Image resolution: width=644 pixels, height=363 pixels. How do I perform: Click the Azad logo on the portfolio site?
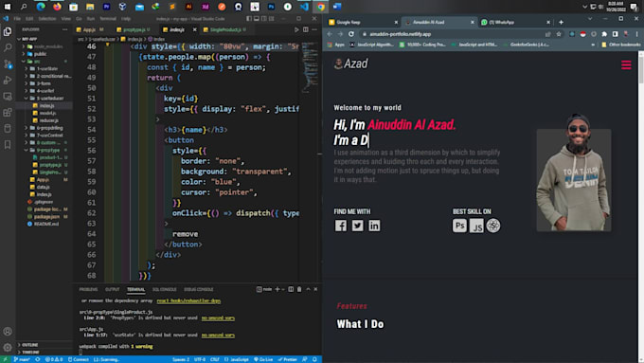tap(350, 64)
